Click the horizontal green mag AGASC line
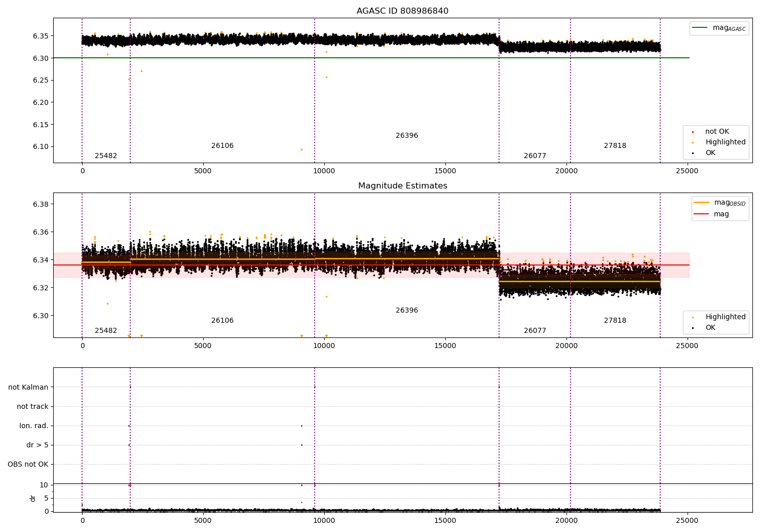 tap(371, 58)
